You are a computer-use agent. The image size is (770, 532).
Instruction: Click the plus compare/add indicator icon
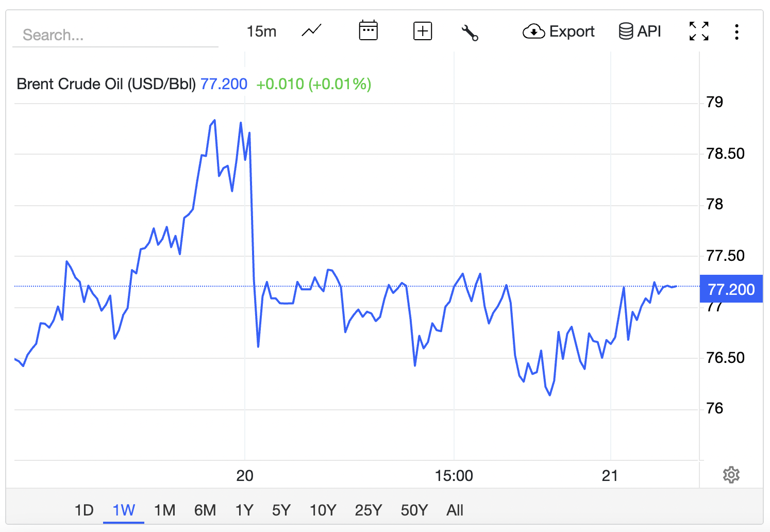(423, 31)
